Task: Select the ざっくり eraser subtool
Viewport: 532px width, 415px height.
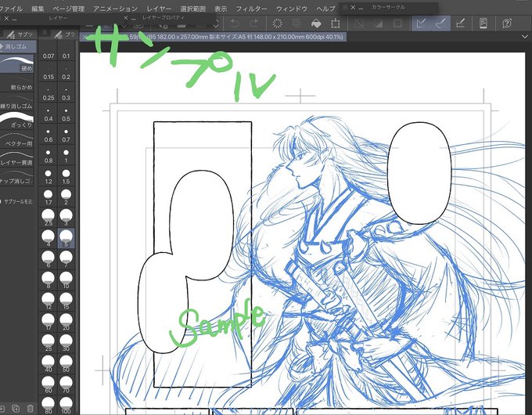Action: [x=17, y=120]
